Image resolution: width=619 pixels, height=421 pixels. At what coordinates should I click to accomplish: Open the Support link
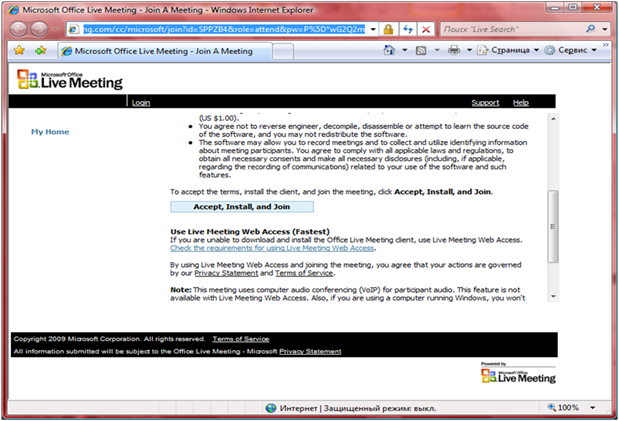pos(485,103)
